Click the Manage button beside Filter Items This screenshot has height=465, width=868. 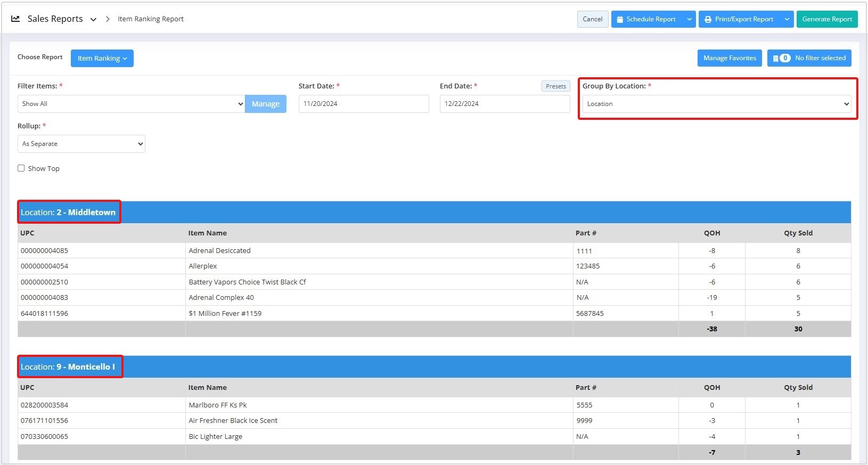266,104
